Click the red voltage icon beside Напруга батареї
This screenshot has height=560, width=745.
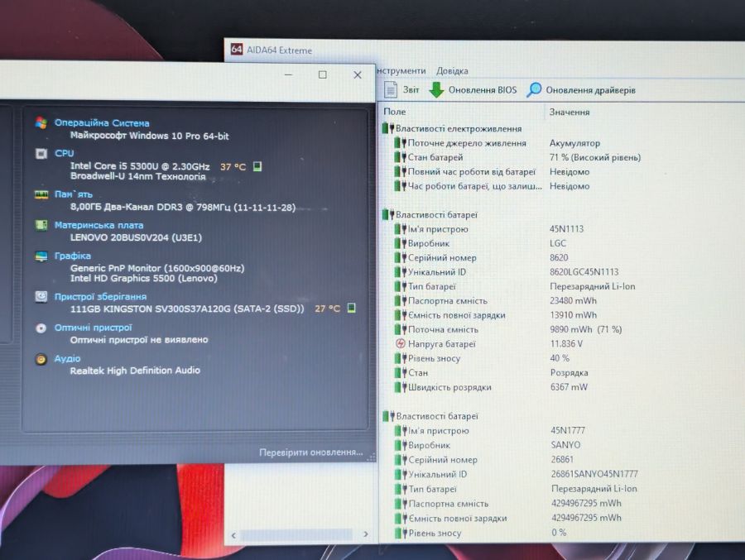tap(400, 343)
